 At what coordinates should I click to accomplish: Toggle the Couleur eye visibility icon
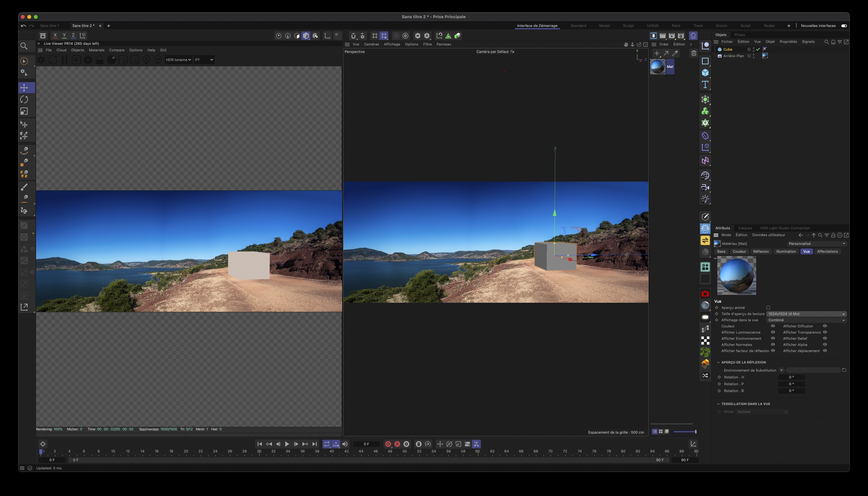pyautogui.click(x=772, y=326)
